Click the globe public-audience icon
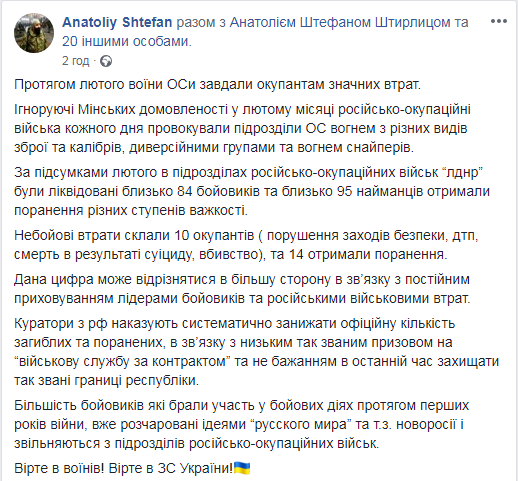This screenshot has height=481, width=518. [106, 61]
